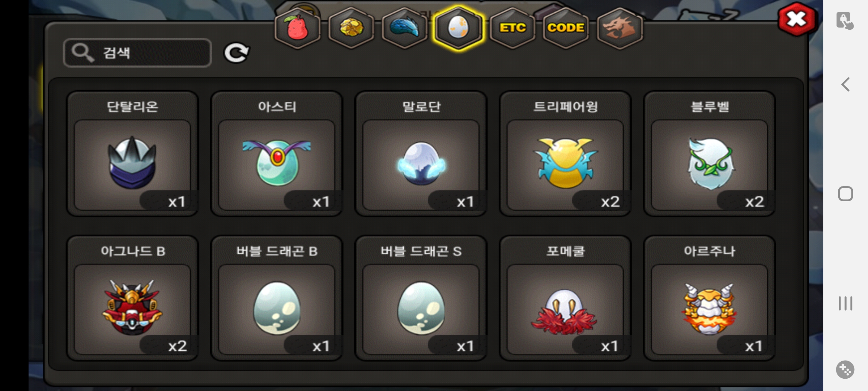
Task: Select the 블루벨 white egg
Action: (710, 154)
